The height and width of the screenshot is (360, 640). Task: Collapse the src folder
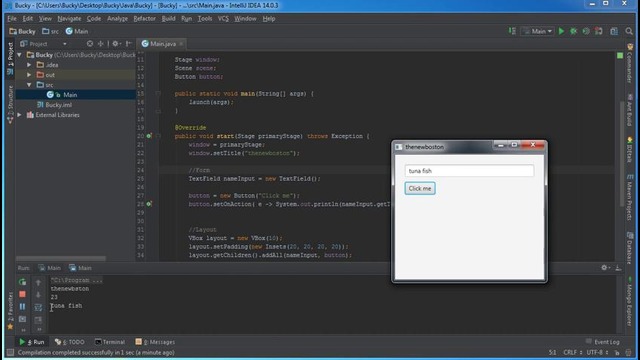tap(29, 85)
